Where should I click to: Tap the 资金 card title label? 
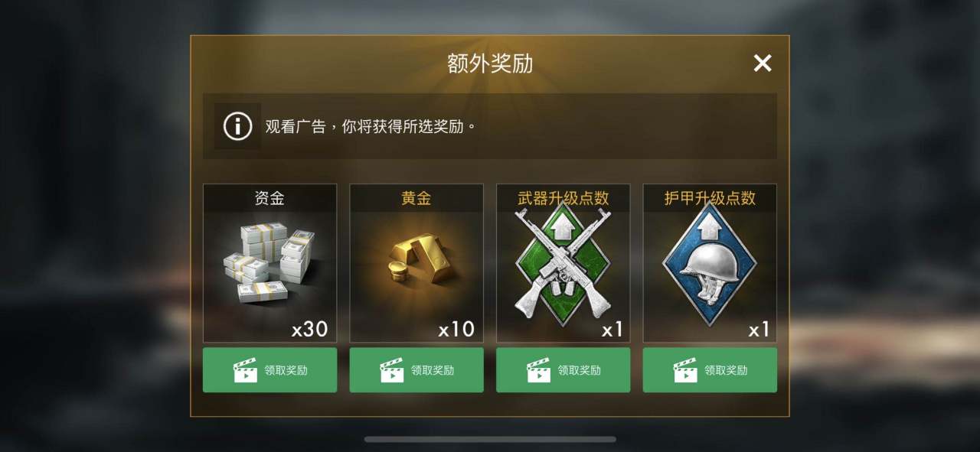click(x=269, y=198)
